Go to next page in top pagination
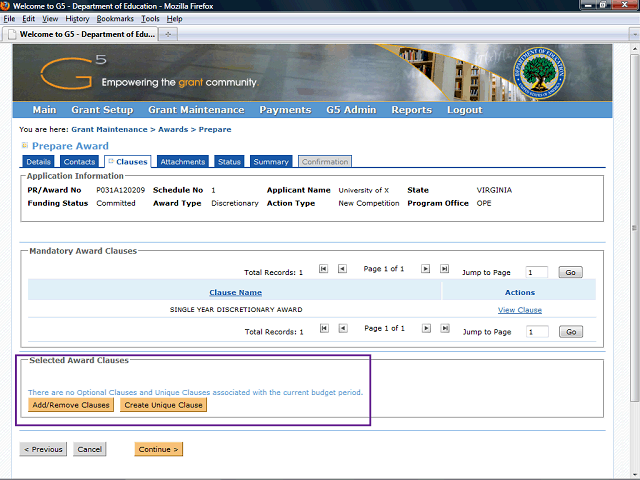 point(425,269)
